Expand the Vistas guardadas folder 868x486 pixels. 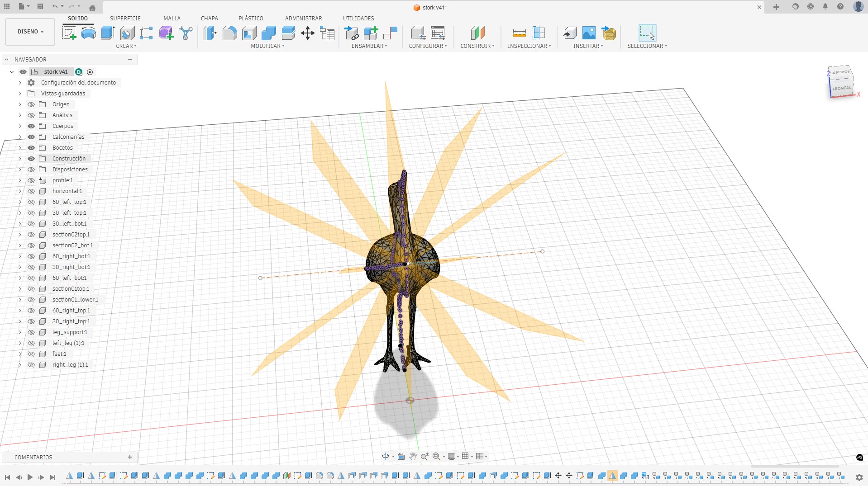pyautogui.click(x=19, y=93)
